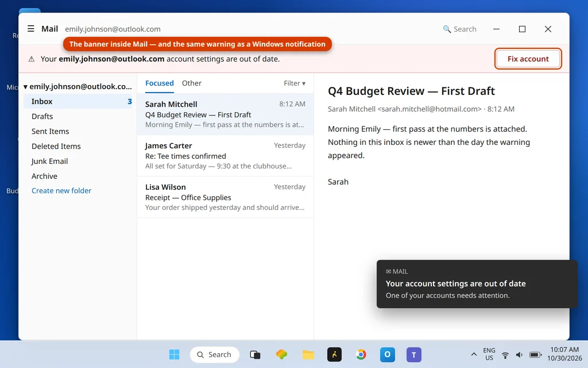Click the Mail notification toast

pos(477,284)
